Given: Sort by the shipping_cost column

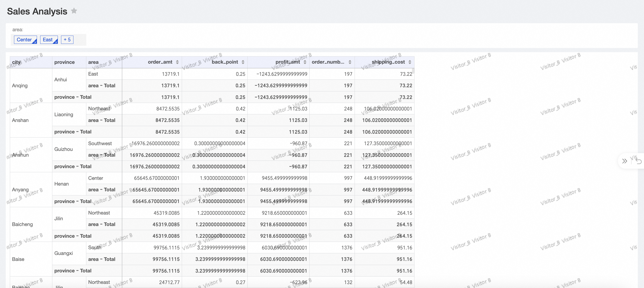Looking at the screenshot, I should coord(409,62).
